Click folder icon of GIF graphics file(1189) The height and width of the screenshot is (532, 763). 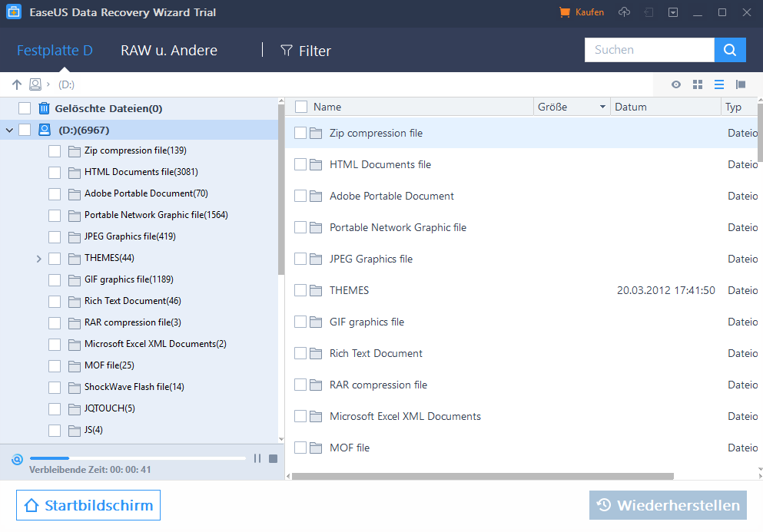coord(75,280)
